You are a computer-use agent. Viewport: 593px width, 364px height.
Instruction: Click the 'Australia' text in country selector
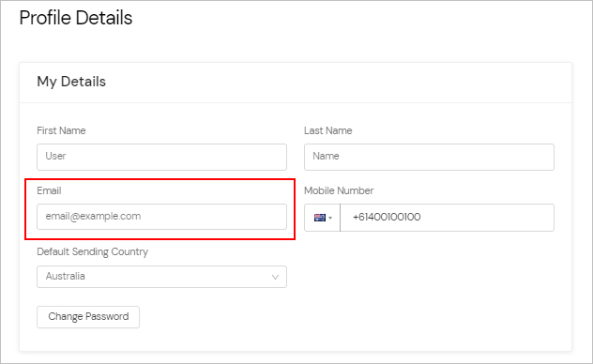pyautogui.click(x=65, y=276)
